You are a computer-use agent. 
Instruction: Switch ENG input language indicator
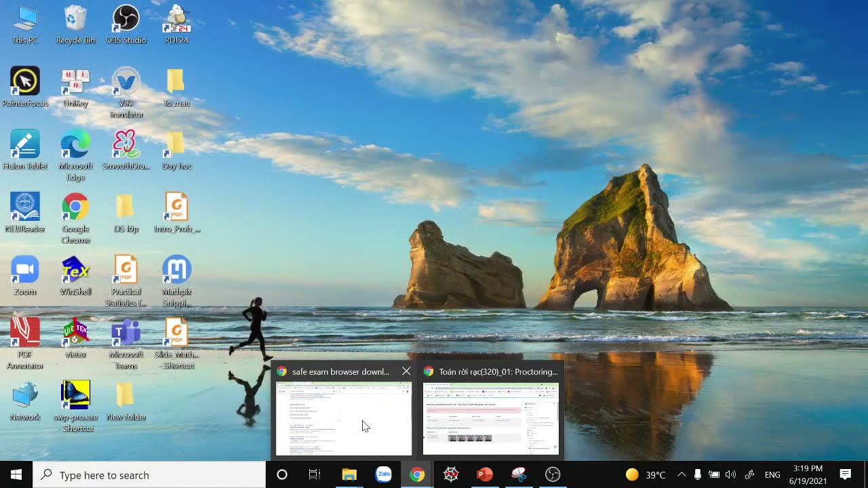tap(772, 474)
